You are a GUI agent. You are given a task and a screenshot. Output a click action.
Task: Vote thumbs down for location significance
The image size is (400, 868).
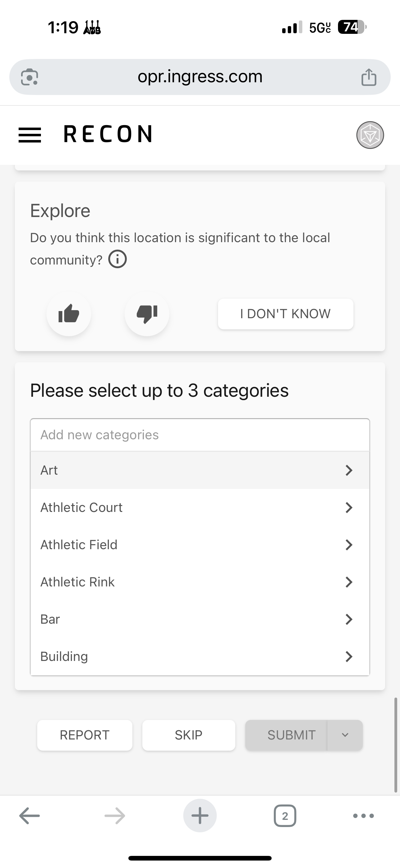point(147,314)
